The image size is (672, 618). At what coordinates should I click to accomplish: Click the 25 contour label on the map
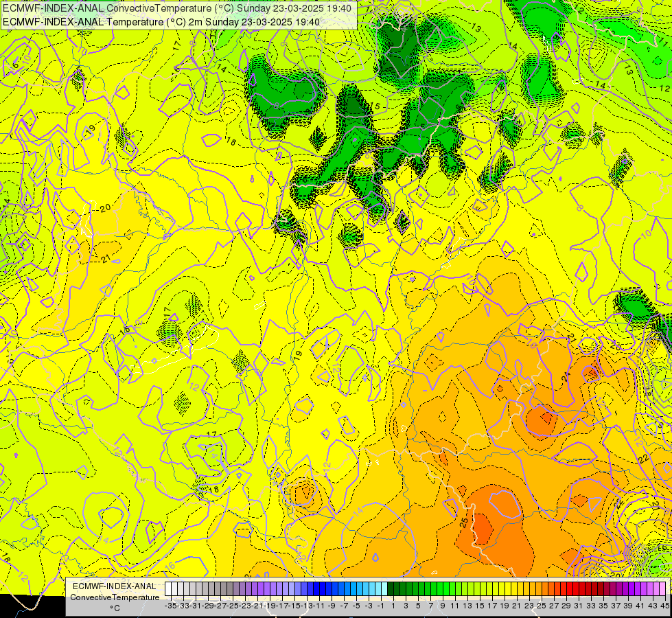click(464, 523)
